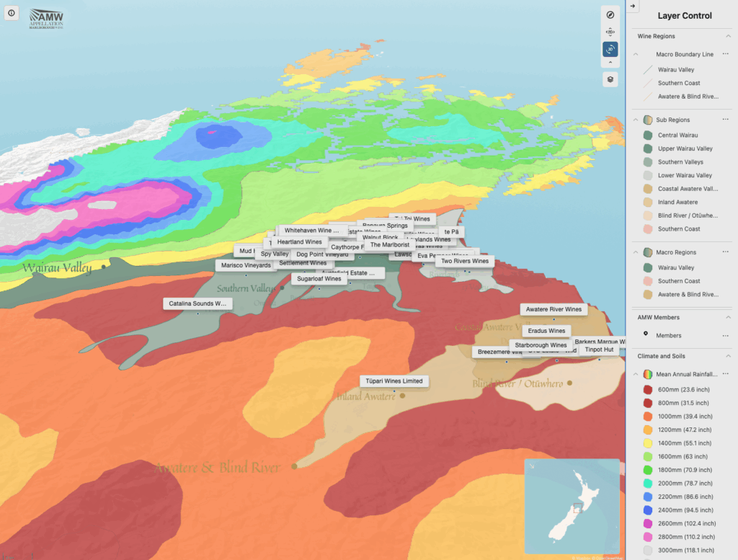Click the Starborough Wines label
Image resolution: width=738 pixels, height=560 pixels.
click(541, 345)
